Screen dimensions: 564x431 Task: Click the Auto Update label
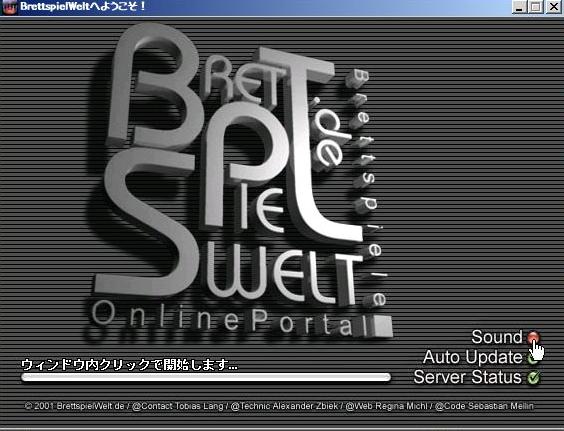tap(473, 357)
